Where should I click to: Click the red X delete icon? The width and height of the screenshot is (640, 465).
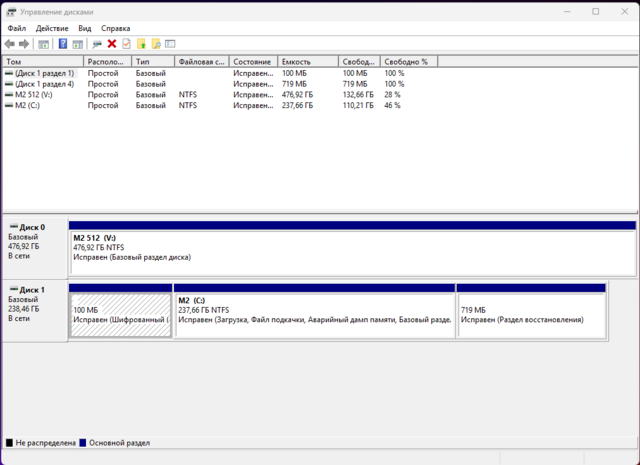coord(112,44)
